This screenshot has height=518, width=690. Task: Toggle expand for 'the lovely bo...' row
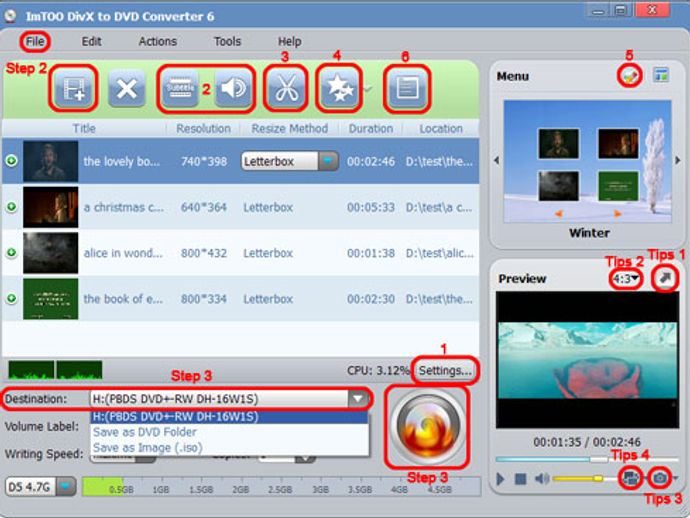click(x=12, y=161)
